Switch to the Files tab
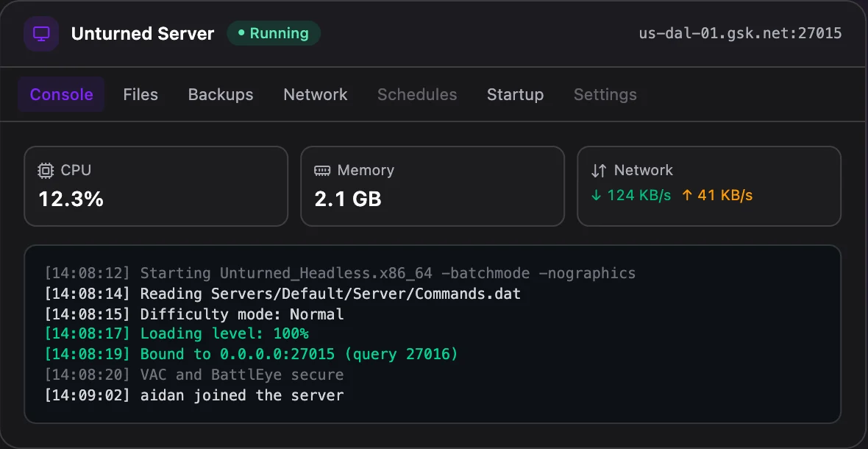This screenshot has width=868, height=449. pyautogui.click(x=140, y=95)
